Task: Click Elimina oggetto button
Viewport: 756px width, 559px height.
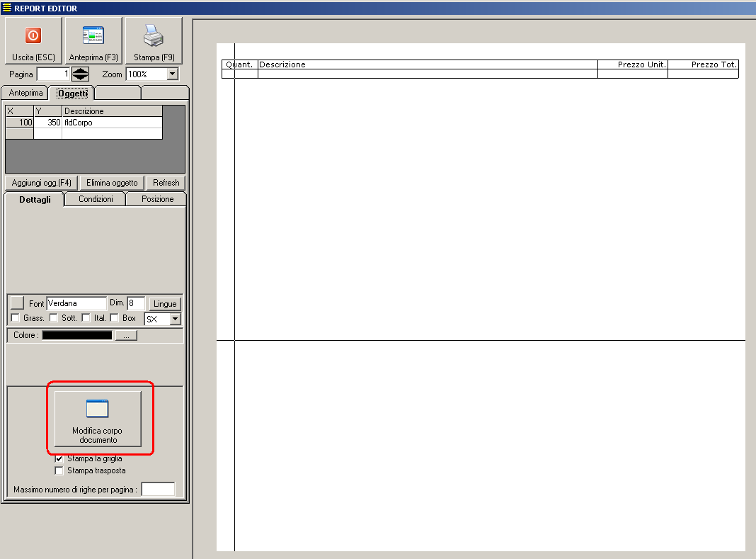Action: 112,183
